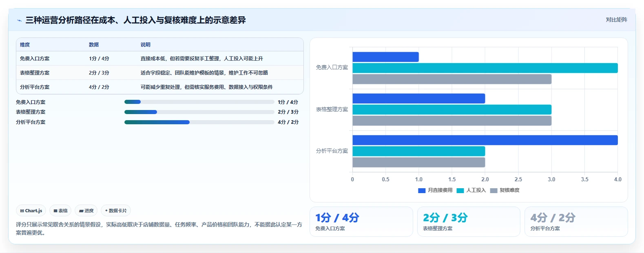Click the 4.0 tick on the chart axis
This screenshot has width=644, height=253.
618,179
